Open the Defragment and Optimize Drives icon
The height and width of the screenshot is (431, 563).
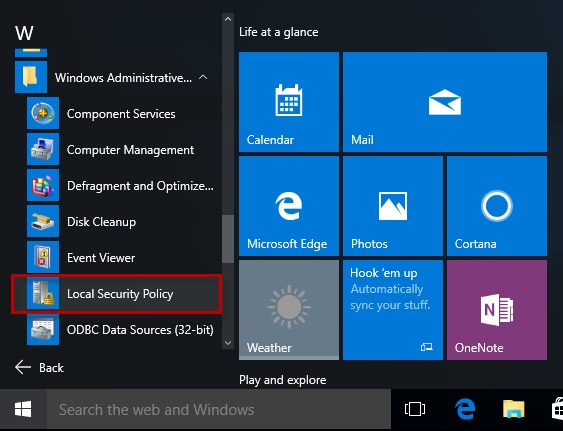[43, 185]
